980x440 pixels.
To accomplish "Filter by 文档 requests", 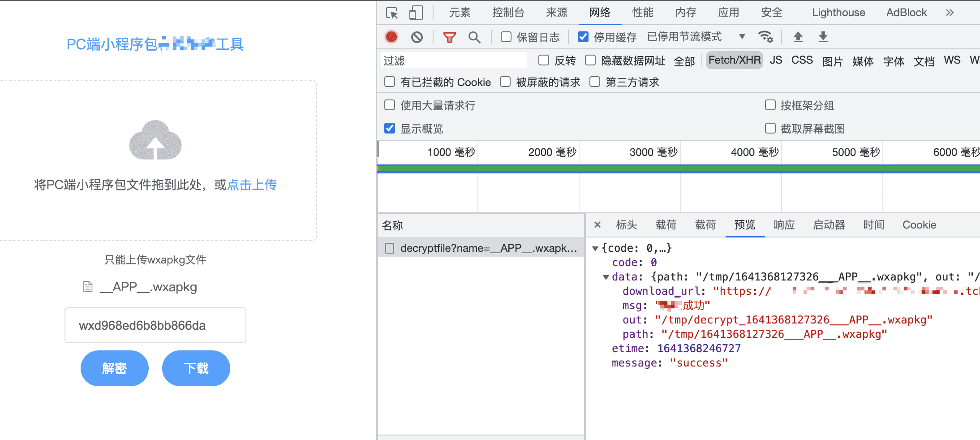I will (924, 60).
